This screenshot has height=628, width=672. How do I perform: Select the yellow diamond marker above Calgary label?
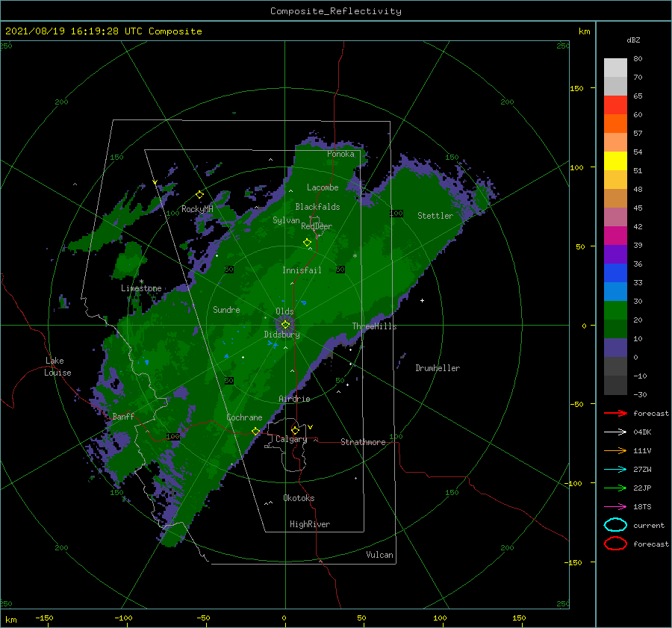(x=295, y=430)
